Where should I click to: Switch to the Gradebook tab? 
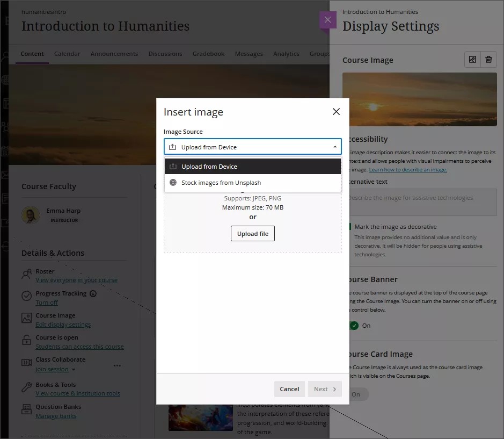pyautogui.click(x=208, y=54)
